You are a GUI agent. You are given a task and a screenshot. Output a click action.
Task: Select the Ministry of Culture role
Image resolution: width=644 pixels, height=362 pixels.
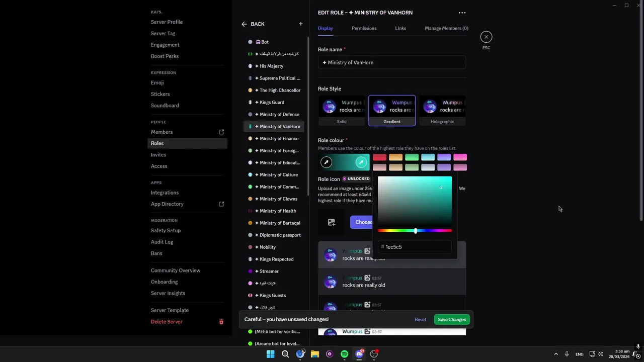pos(274,175)
